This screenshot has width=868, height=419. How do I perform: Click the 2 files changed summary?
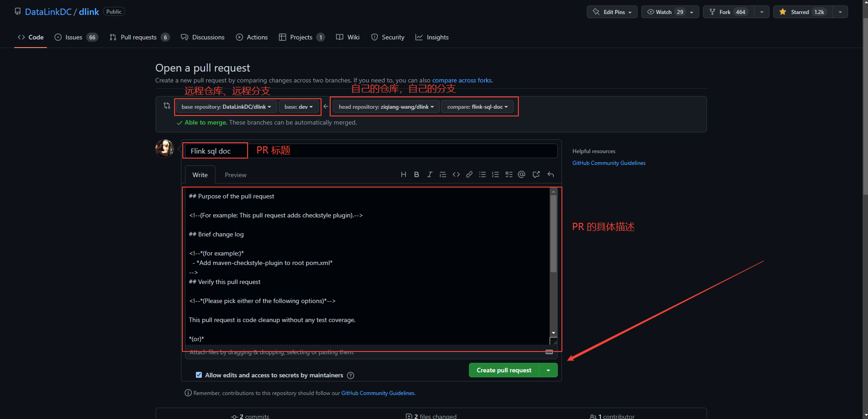(x=431, y=416)
